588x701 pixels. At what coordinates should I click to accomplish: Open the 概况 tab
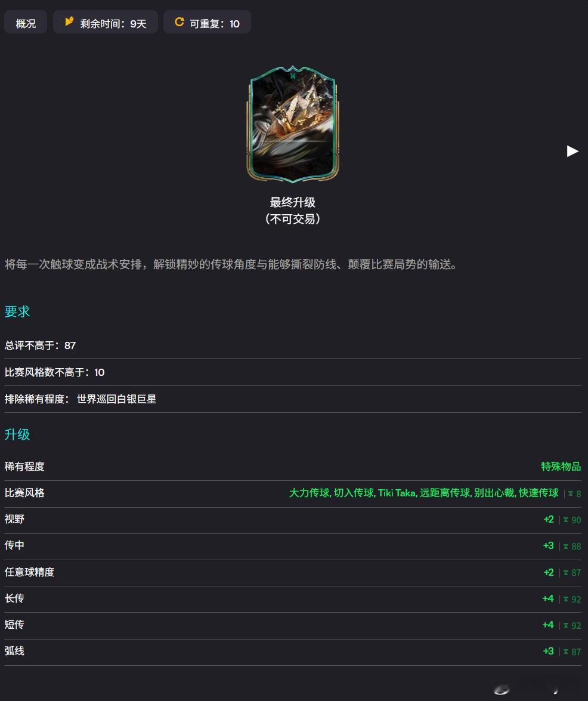26,22
